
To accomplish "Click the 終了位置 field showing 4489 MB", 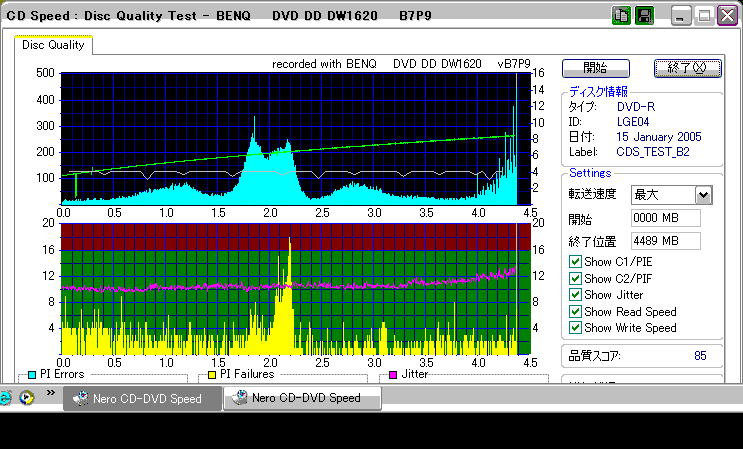I will [x=666, y=241].
